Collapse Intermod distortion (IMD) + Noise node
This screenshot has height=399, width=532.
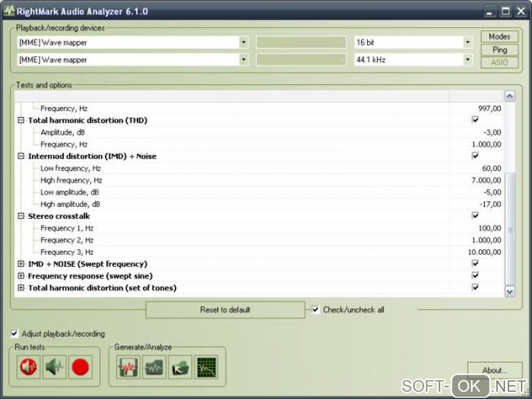(21, 156)
